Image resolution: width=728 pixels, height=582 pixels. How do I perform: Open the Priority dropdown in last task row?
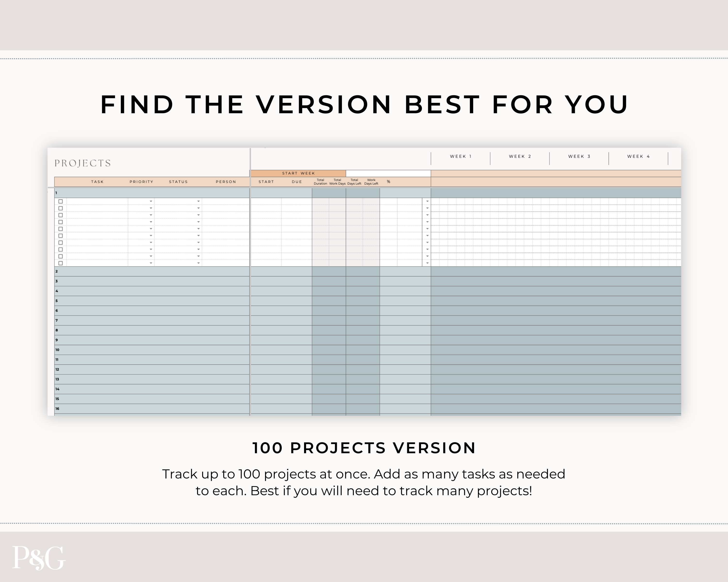click(151, 263)
